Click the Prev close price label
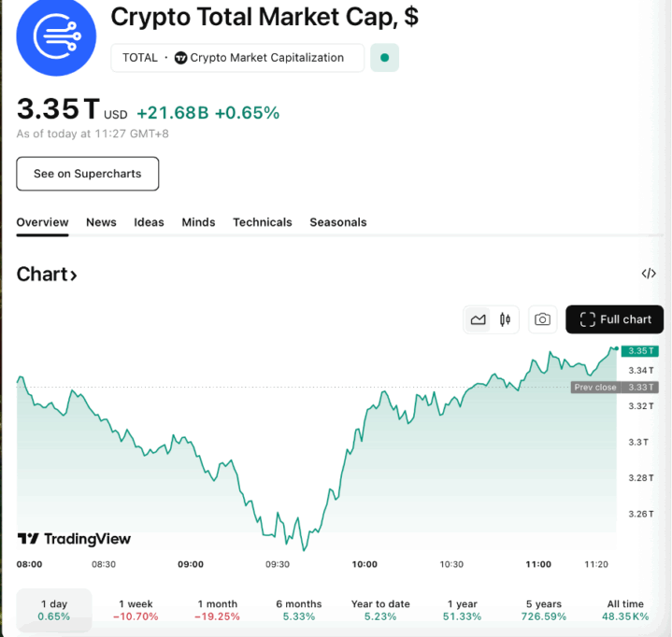This screenshot has width=672, height=637. click(595, 387)
